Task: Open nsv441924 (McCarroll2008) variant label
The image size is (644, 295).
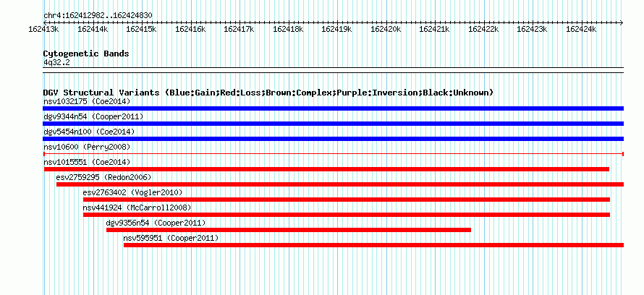Action: pos(137,208)
